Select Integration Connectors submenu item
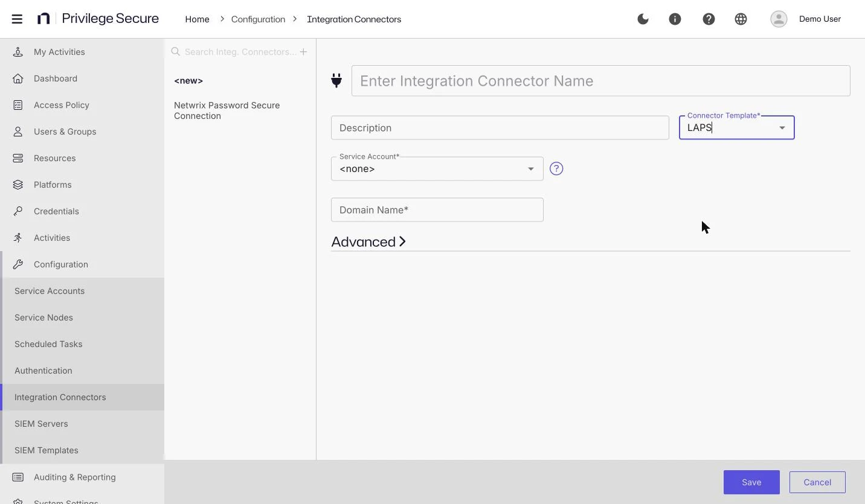This screenshot has height=504, width=865. [82, 397]
